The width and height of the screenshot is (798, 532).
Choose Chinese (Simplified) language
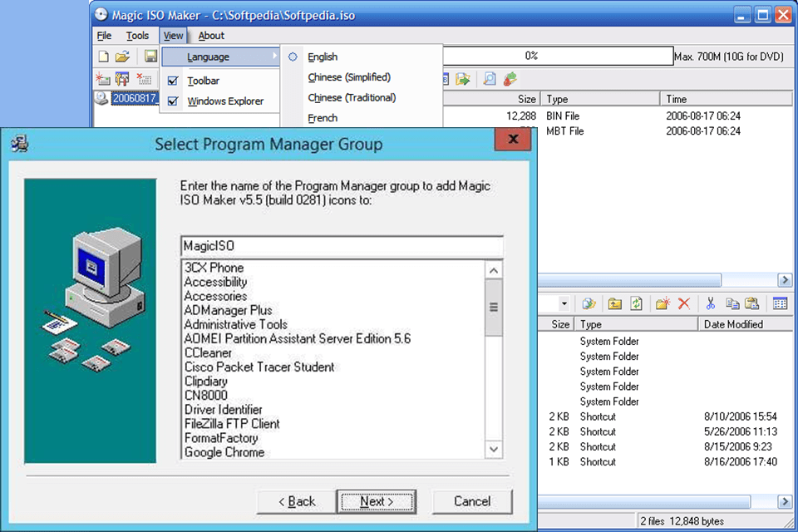(349, 77)
